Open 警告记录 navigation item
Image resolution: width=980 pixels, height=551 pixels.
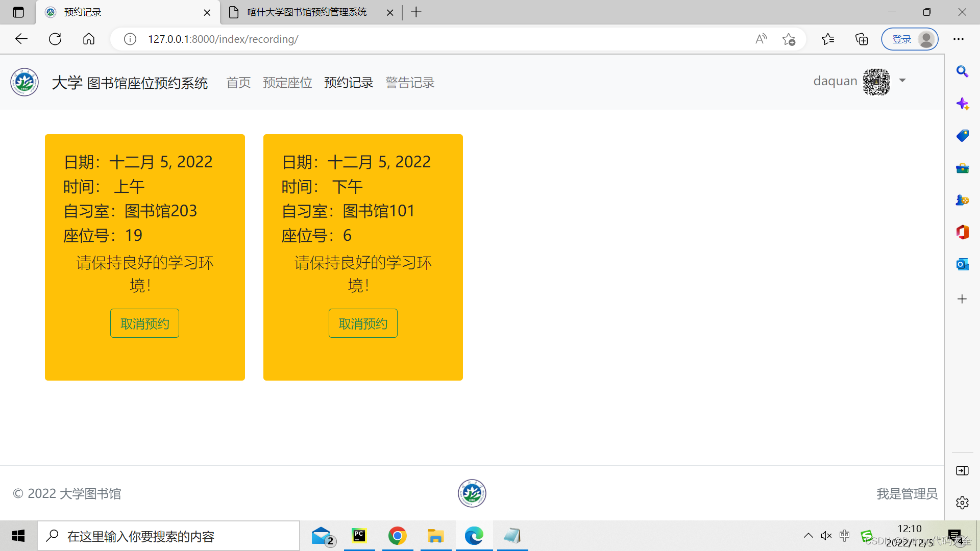click(410, 83)
